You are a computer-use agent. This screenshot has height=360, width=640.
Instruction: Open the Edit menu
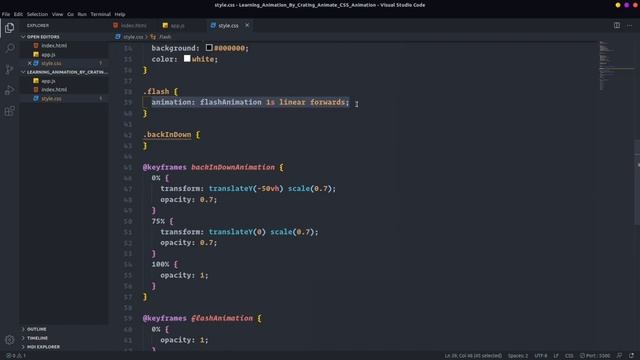coord(18,14)
